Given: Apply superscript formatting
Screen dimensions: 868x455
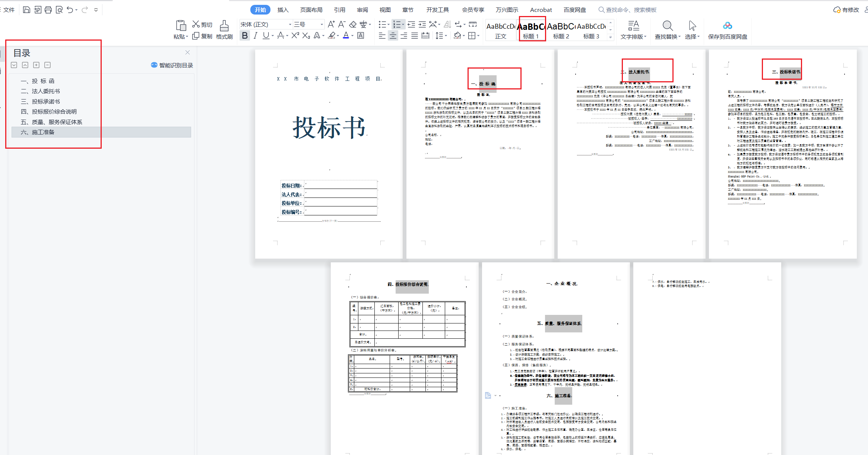Looking at the screenshot, I should click(x=295, y=35).
